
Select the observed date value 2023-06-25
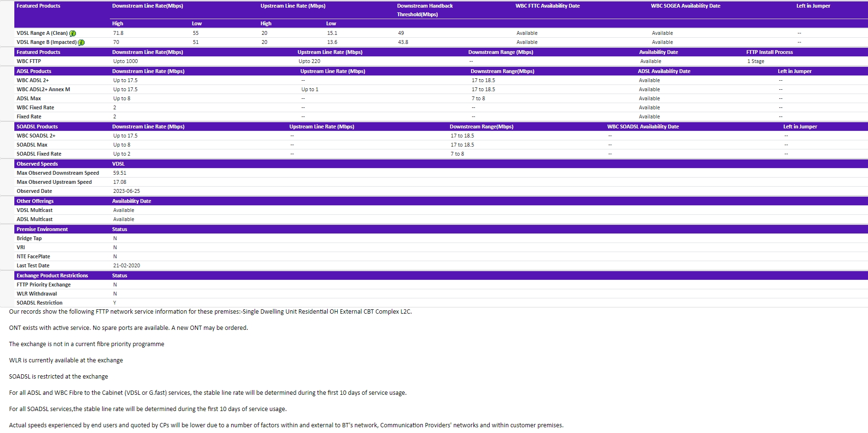(126, 191)
